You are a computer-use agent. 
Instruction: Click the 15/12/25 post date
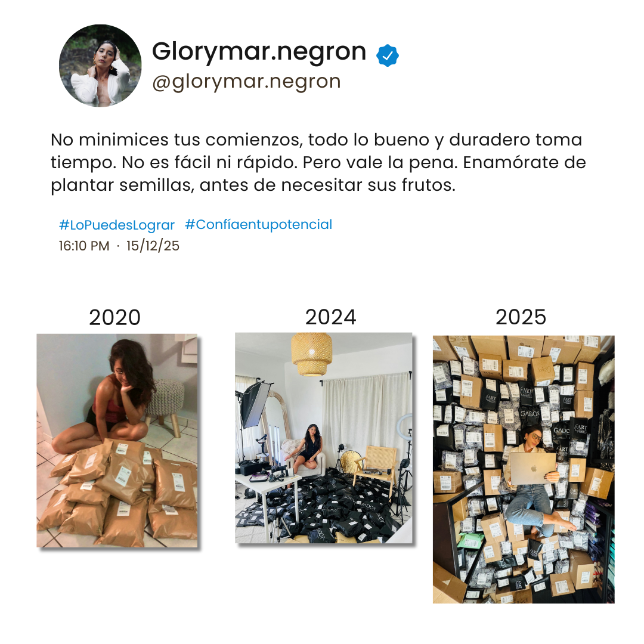coord(153,246)
